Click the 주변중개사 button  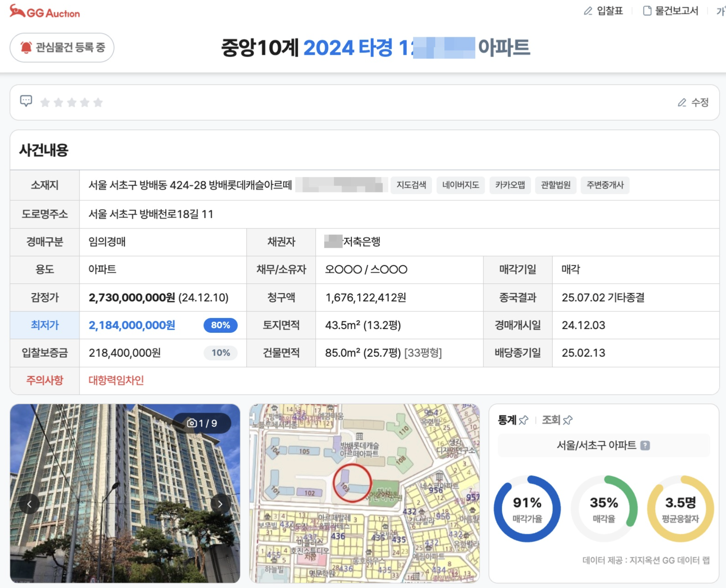coord(605,185)
